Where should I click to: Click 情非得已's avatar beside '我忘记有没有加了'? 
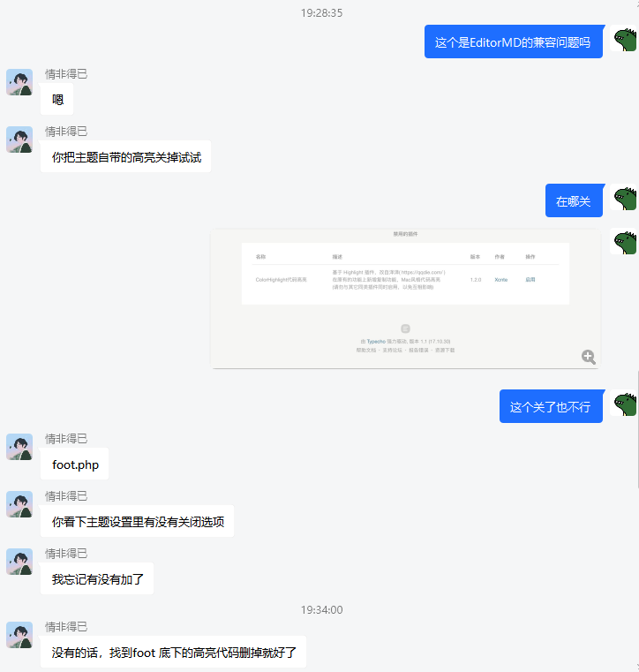tap(19, 562)
